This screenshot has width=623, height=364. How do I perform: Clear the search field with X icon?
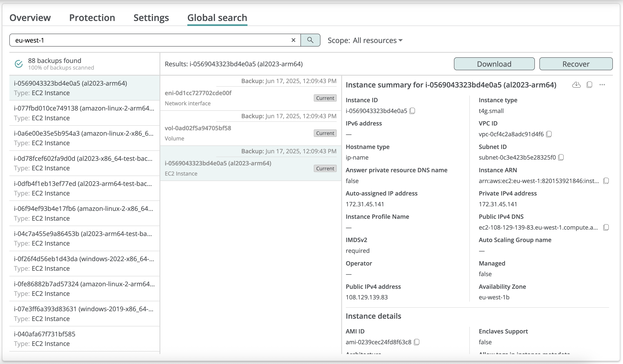[x=293, y=40]
